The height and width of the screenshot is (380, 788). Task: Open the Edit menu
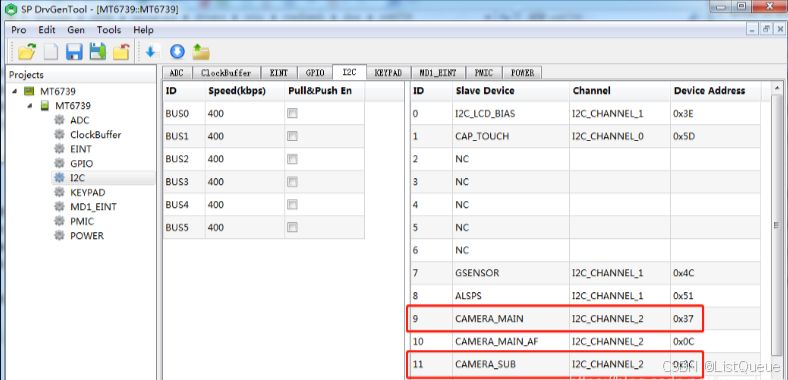click(47, 30)
